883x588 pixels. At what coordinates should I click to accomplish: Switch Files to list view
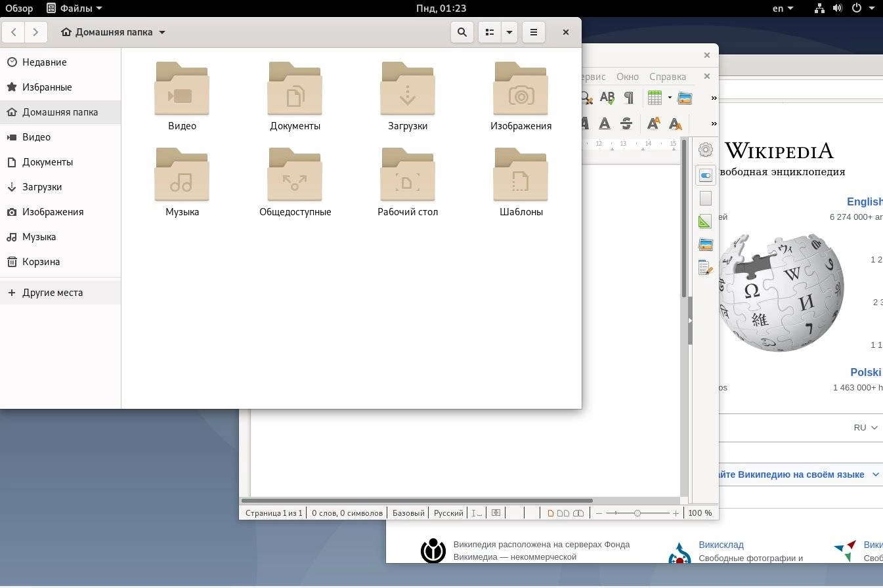tap(490, 31)
